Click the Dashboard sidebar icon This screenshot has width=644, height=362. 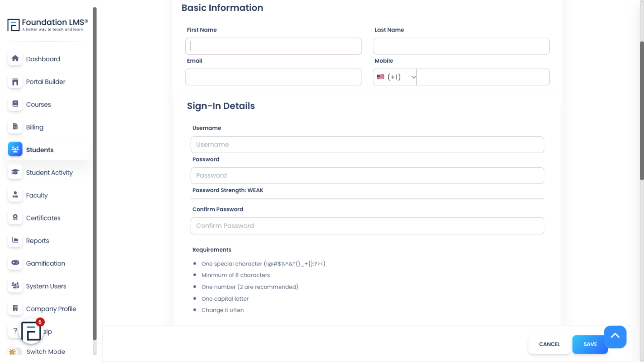click(15, 59)
